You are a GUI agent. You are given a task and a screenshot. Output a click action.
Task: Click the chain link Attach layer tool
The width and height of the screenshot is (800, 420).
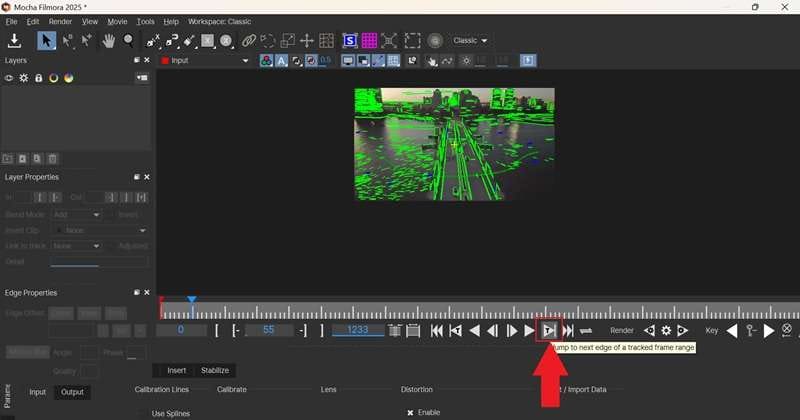click(248, 40)
